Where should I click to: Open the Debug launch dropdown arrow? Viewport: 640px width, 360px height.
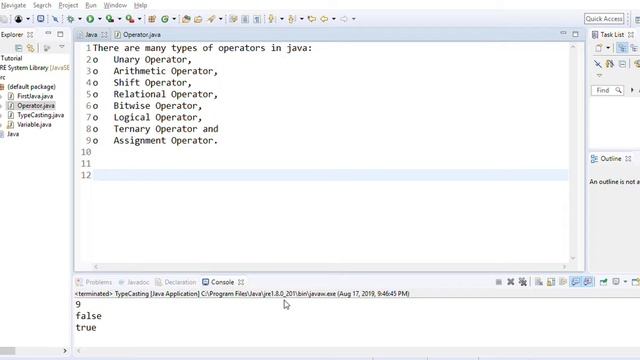point(80,19)
